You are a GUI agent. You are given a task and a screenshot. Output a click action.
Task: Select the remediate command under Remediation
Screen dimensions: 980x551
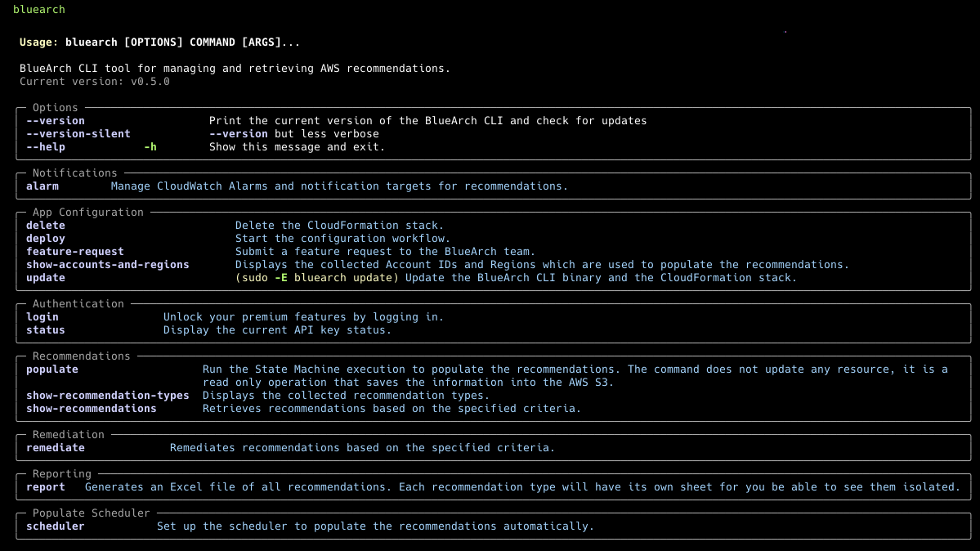pos(56,447)
